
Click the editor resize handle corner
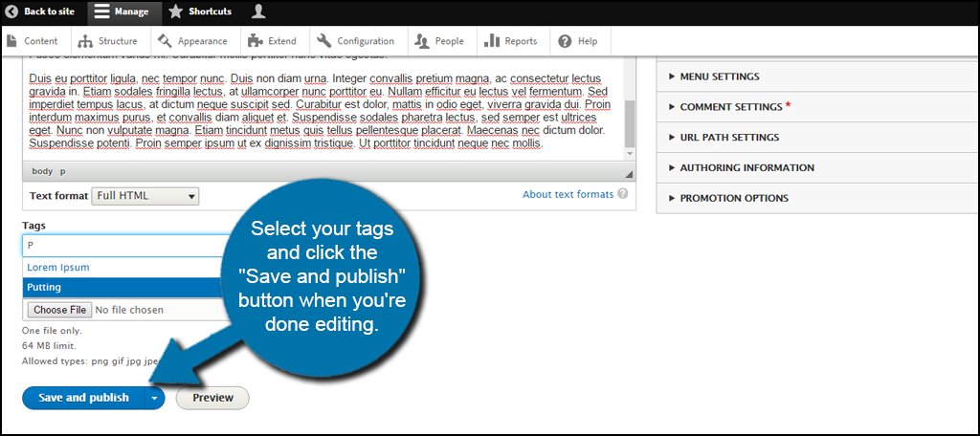coord(629,174)
